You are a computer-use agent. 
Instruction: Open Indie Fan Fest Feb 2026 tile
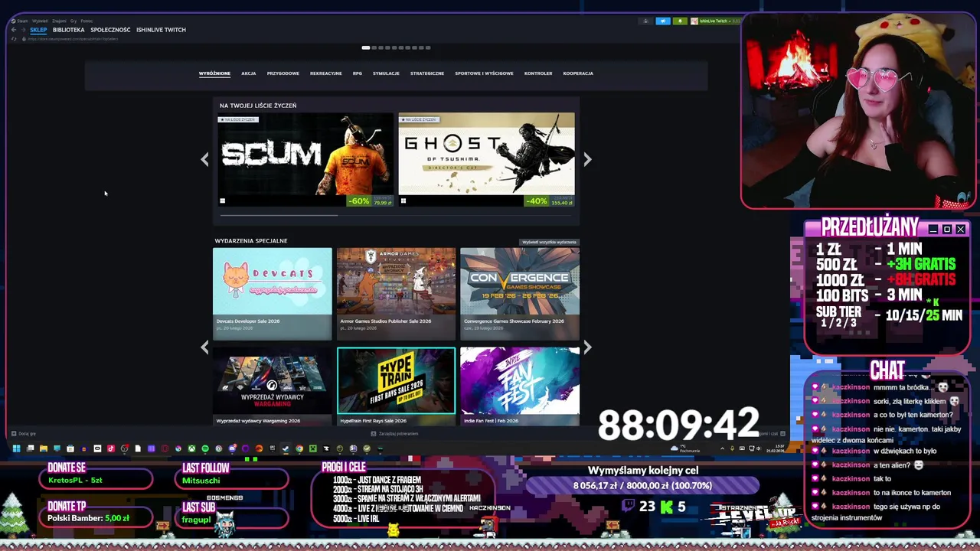pyautogui.click(x=520, y=386)
